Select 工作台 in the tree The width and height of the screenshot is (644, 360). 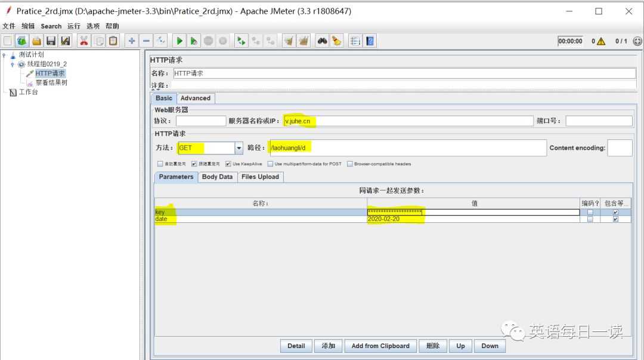point(29,92)
